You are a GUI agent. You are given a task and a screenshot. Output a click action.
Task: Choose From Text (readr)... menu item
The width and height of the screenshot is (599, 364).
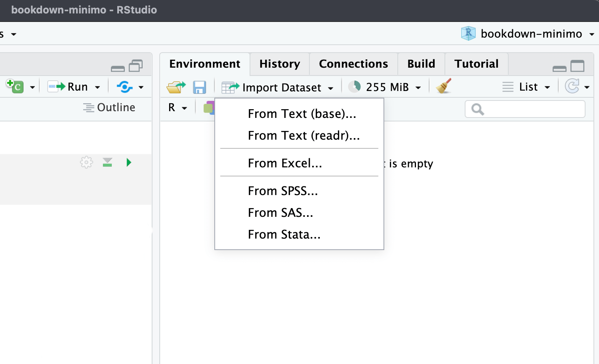pos(299,136)
